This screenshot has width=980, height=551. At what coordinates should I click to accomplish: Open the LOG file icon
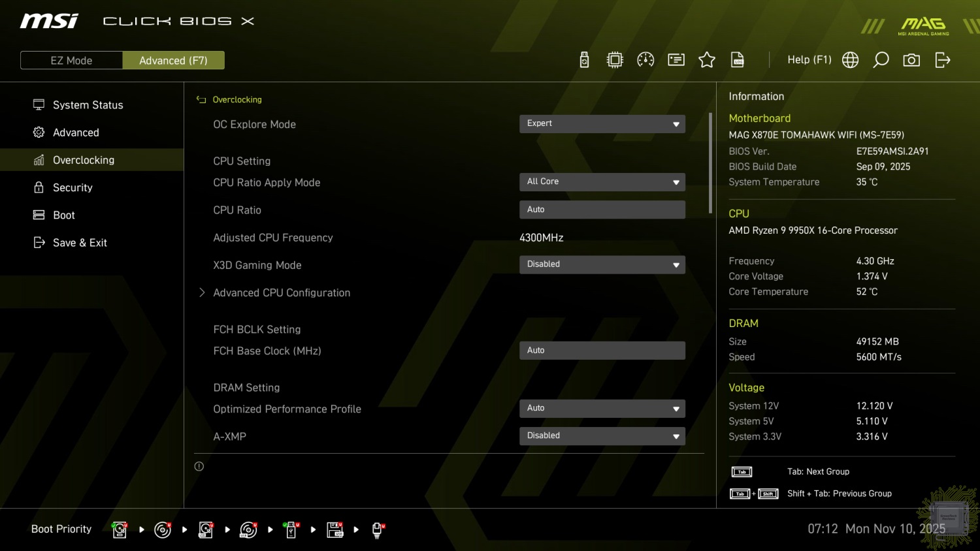(x=738, y=60)
